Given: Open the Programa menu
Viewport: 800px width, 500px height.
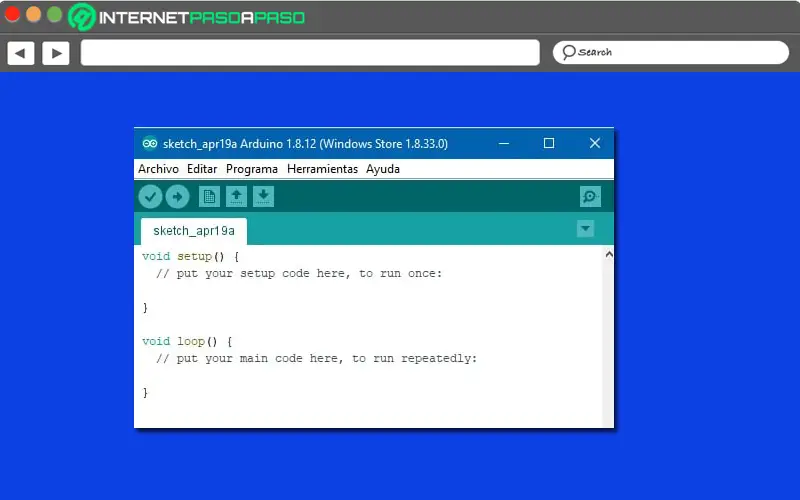Looking at the screenshot, I should 252,169.
